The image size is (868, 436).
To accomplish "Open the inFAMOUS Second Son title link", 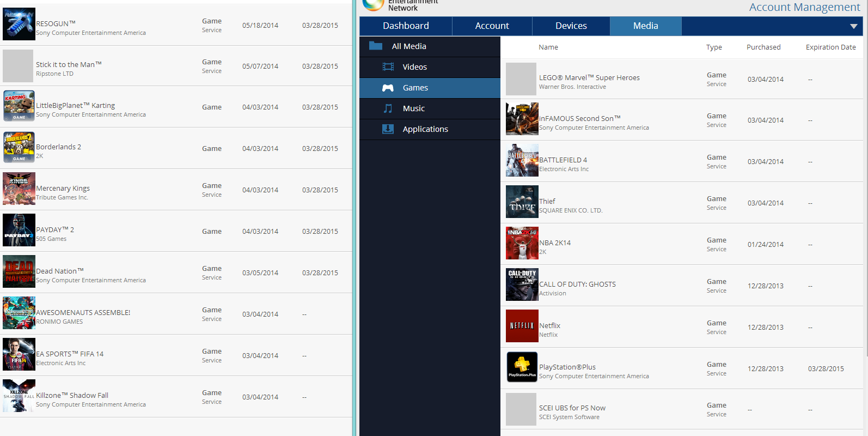I will pyautogui.click(x=579, y=118).
